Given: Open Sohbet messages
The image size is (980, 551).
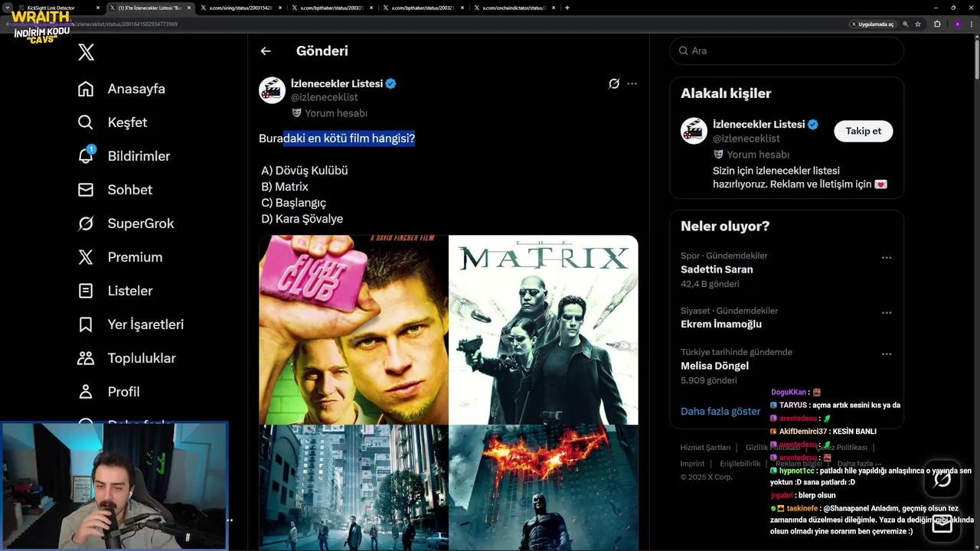Looking at the screenshot, I should [115, 190].
